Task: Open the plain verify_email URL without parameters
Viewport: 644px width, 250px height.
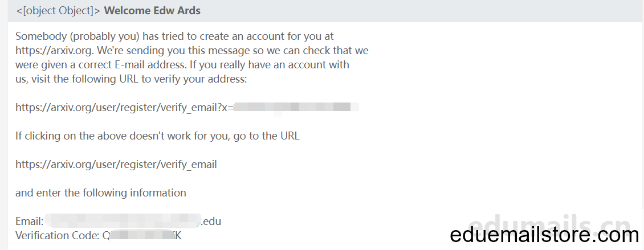Action: tap(116, 165)
